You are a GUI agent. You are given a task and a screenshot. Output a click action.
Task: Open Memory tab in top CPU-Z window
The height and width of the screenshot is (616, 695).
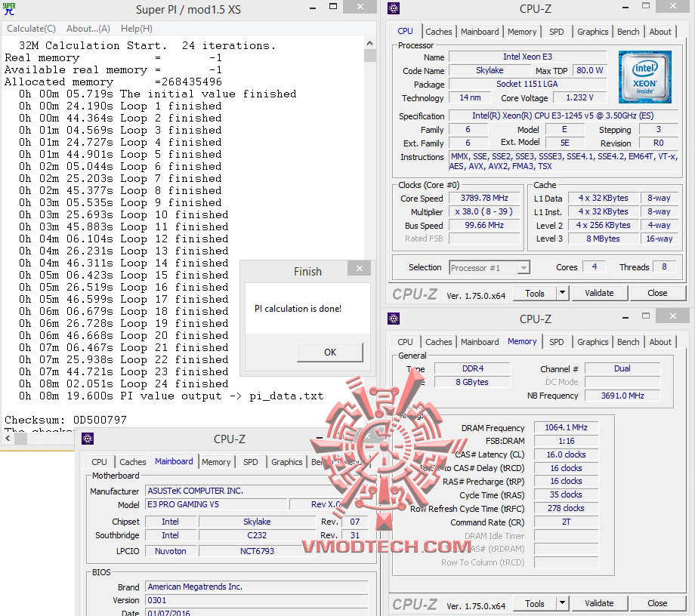522,32
